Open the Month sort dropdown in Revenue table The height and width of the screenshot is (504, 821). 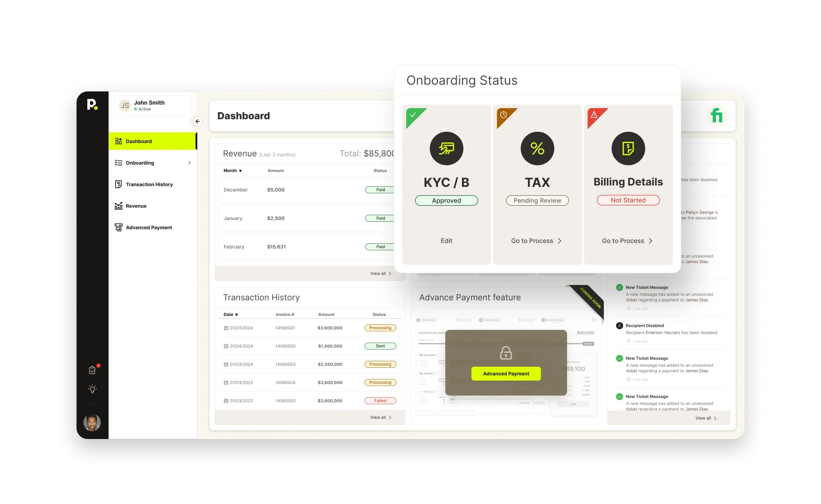click(233, 170)
